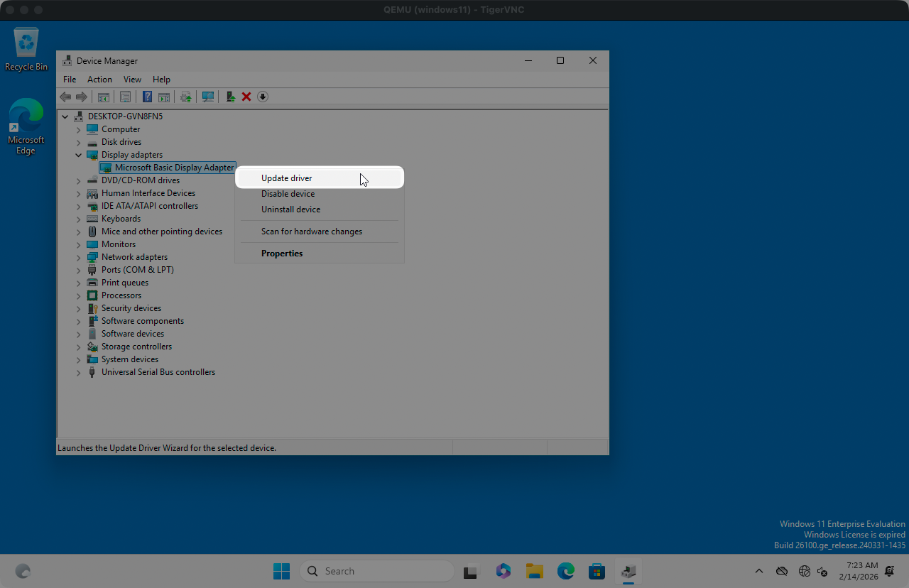Expand the Keyboards category
The height and width of the screenshot is (588, 909).
79,219
